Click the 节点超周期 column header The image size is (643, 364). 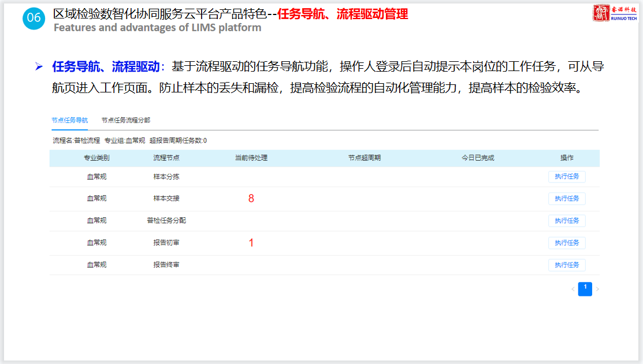(x=364, y=158)
